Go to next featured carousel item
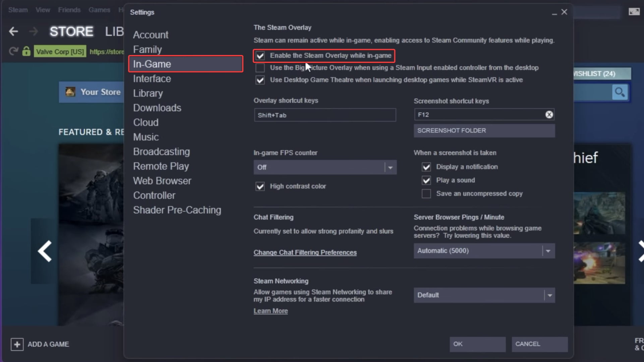Screen dimensions: 644x362 (x=640, y=251)
